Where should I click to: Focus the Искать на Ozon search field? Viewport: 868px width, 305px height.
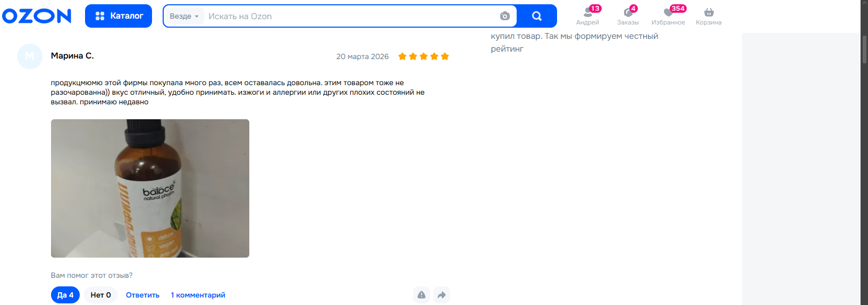point(351,17)
